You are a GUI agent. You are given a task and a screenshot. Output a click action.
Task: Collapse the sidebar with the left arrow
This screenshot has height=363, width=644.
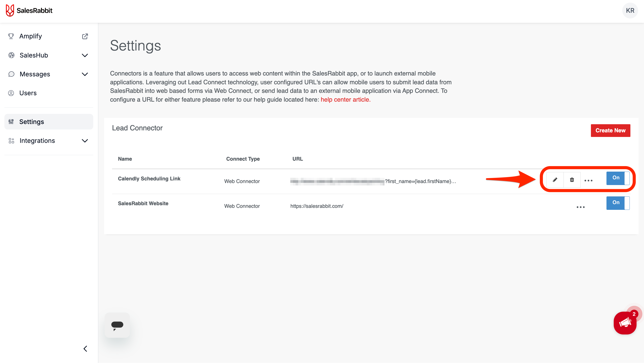click(85, 349)
